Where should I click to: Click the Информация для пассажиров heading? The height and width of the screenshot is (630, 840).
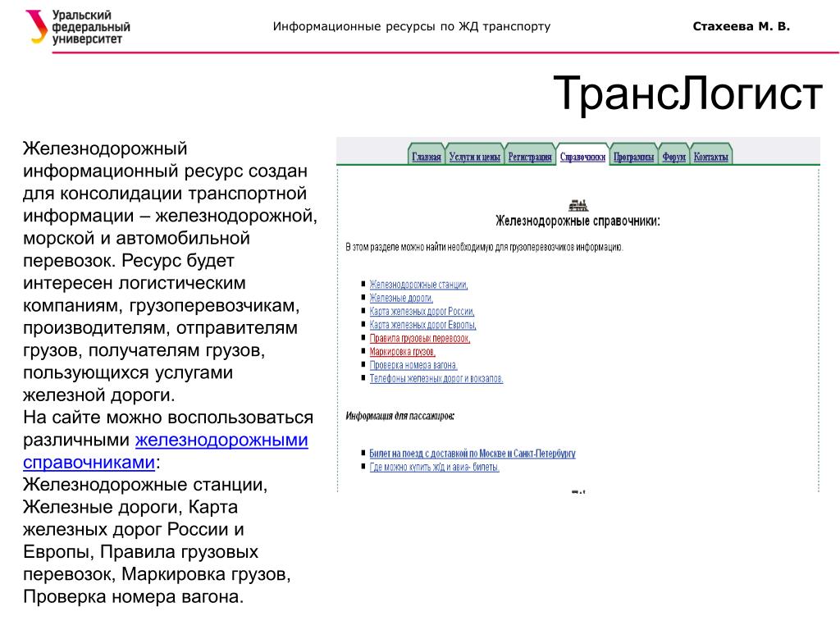tap(399, 416)
